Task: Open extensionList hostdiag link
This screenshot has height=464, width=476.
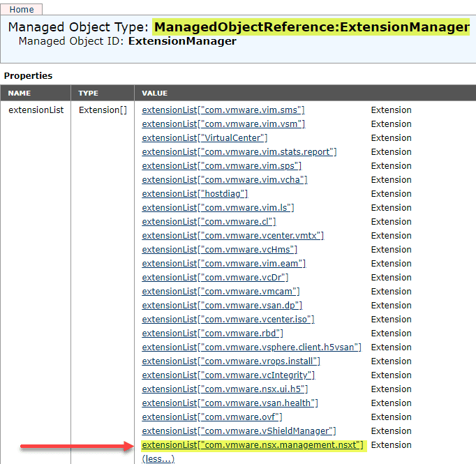Action: 195,193
